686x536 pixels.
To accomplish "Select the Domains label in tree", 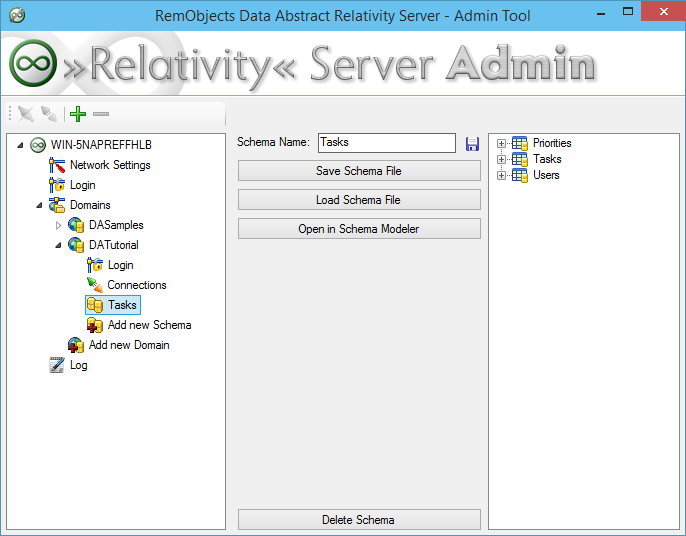I will 90,205.
